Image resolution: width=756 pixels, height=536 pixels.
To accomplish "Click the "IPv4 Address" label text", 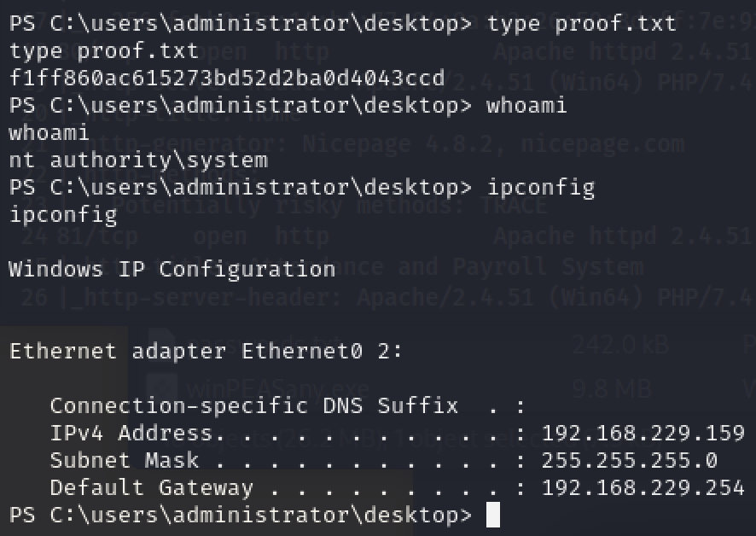I will [131, 434].
